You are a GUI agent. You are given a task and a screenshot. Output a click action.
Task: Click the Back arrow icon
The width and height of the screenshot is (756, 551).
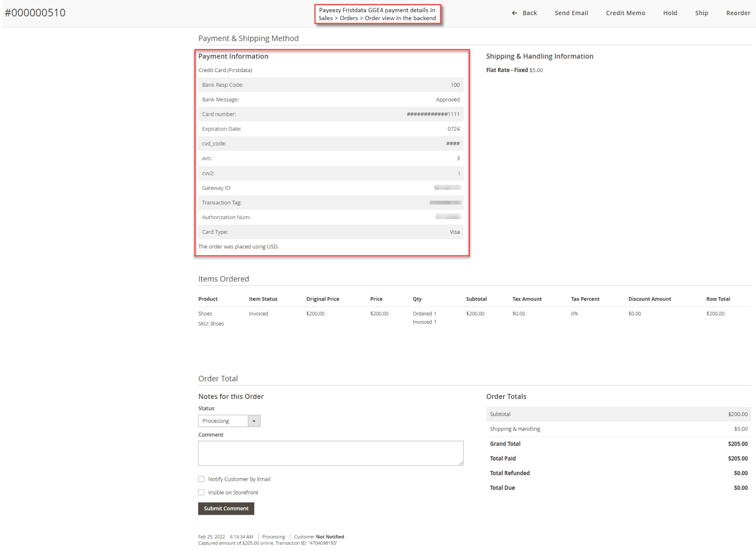513,13
